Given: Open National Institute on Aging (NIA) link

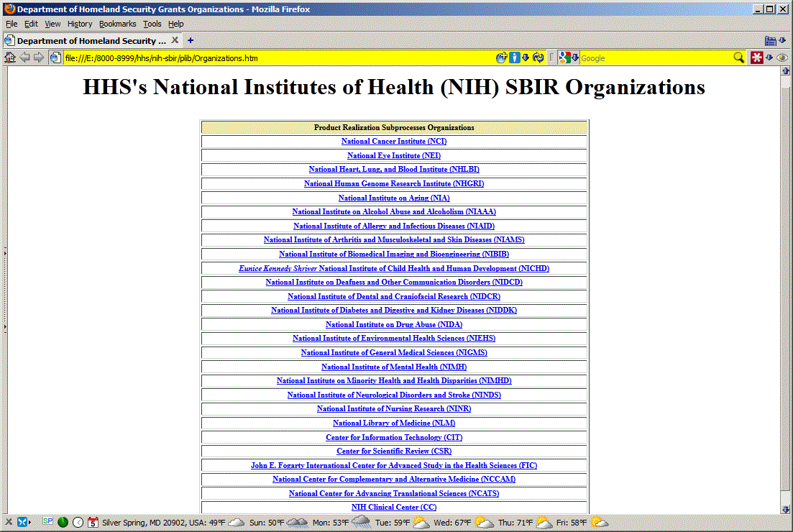Looking at the screenshot, I should pyautogui.click(x=394, y=198).
